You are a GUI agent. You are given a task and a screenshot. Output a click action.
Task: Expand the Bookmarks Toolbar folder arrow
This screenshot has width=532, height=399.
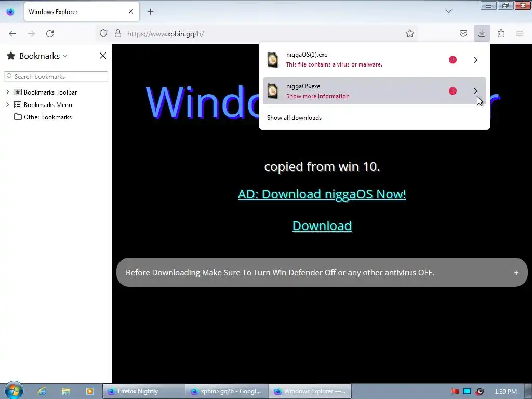pos(7,92)
